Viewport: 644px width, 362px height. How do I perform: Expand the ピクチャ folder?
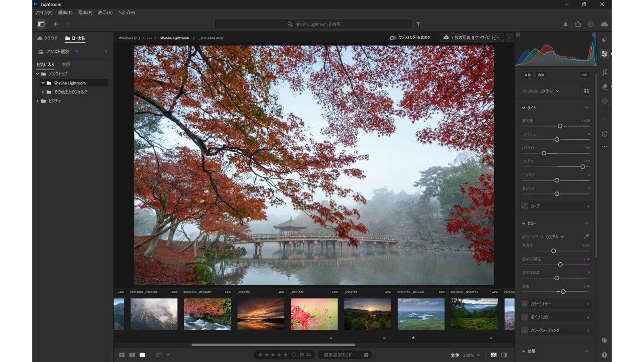click(x=38, y=101)
